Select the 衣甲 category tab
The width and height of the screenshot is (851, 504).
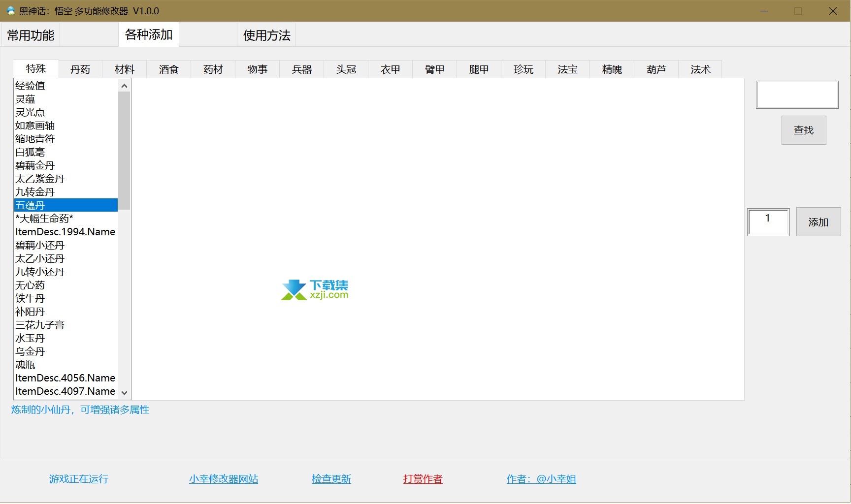tap(391, 69)
